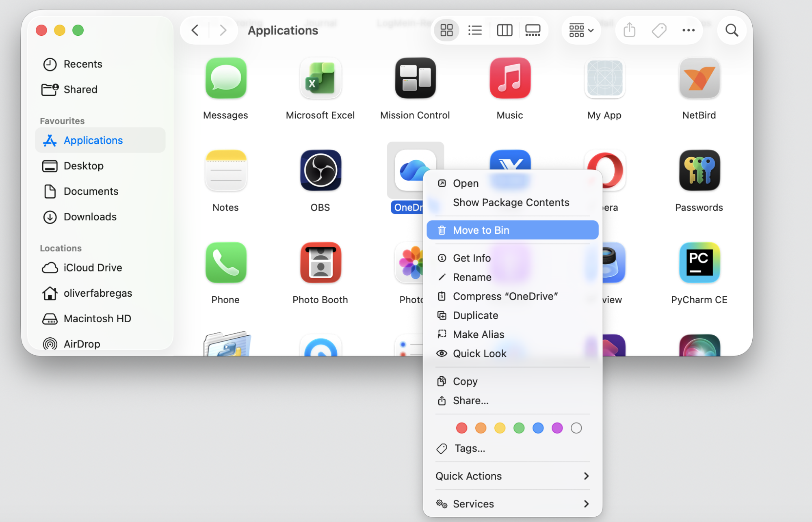The image size is (812, 522).
Task: Select the Passwords app icon
Action: click(x=699, y=170)
